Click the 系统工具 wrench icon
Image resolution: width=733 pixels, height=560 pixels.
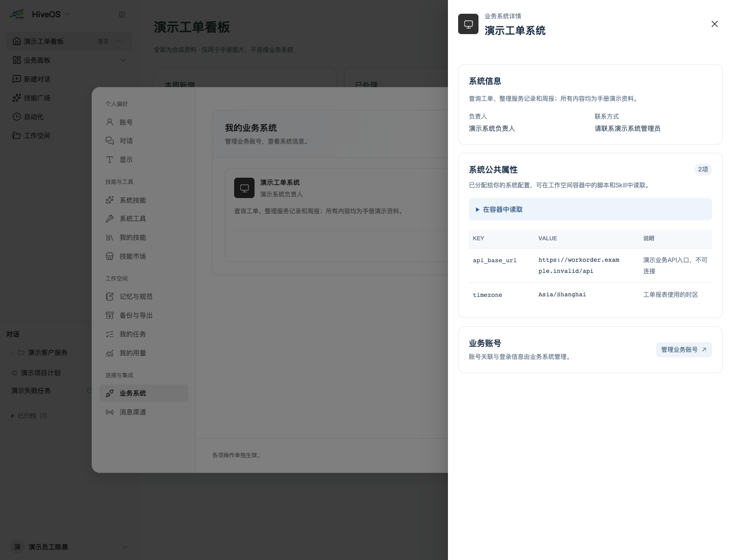point(109,218)
